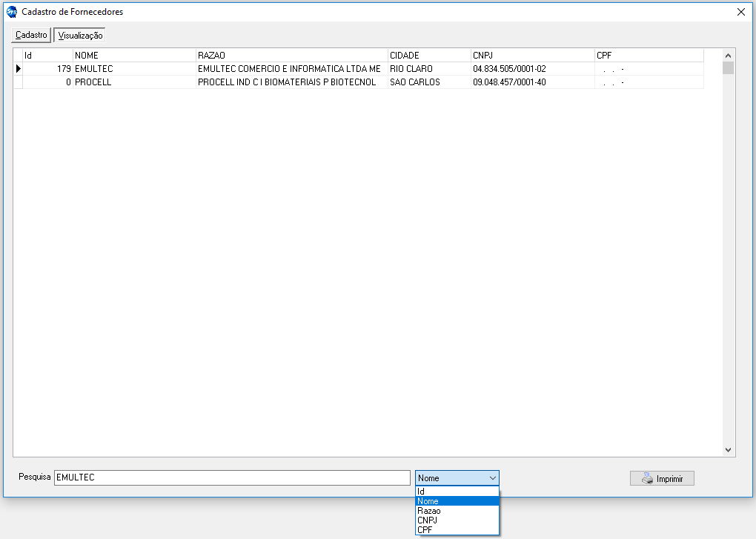Click the CNPJ column header
Viewport: 756px width, 539px height.
pos(531,56)
